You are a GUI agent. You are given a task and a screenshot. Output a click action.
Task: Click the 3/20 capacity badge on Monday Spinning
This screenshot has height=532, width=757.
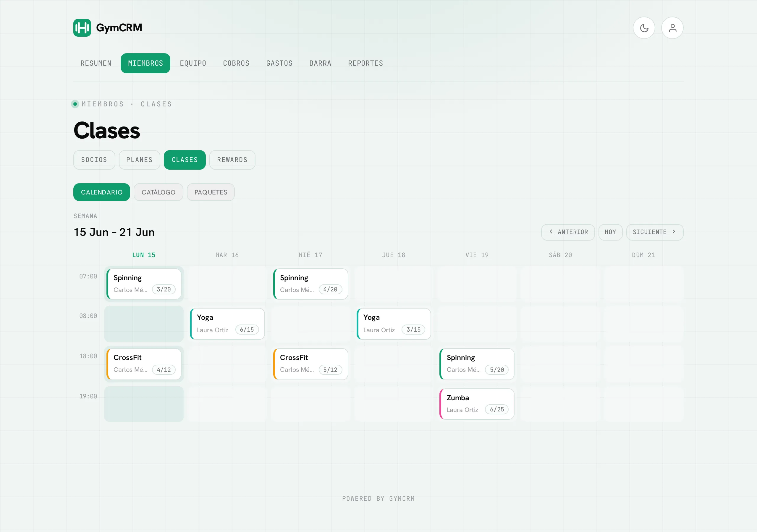point(164,290)
